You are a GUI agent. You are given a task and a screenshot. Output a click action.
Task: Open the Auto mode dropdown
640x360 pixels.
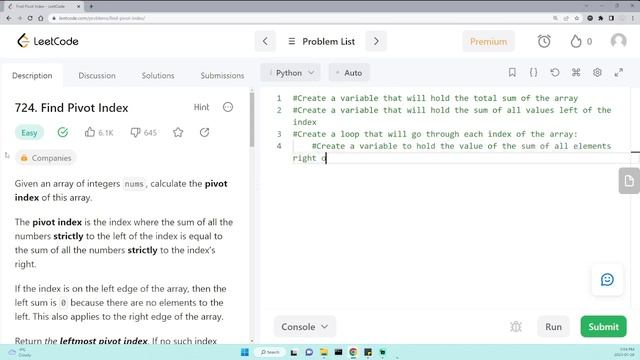(349, 73)
